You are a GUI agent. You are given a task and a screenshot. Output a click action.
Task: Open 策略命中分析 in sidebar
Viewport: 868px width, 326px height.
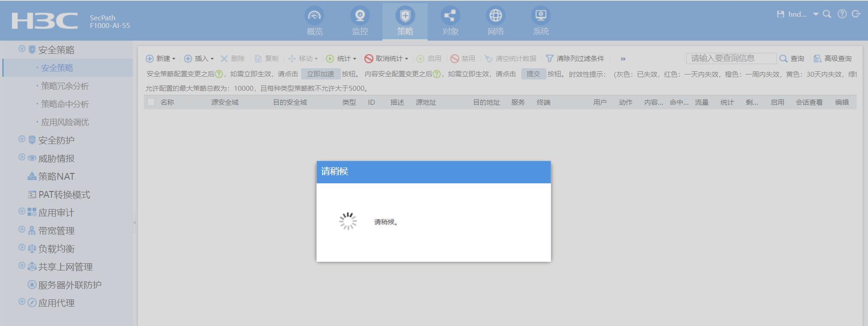click(x=65, y=104)
